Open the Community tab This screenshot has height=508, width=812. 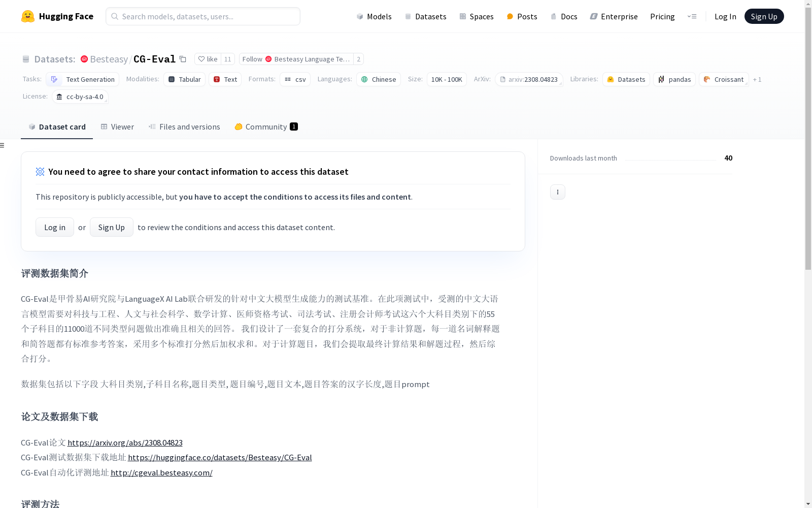pos(266,127)
